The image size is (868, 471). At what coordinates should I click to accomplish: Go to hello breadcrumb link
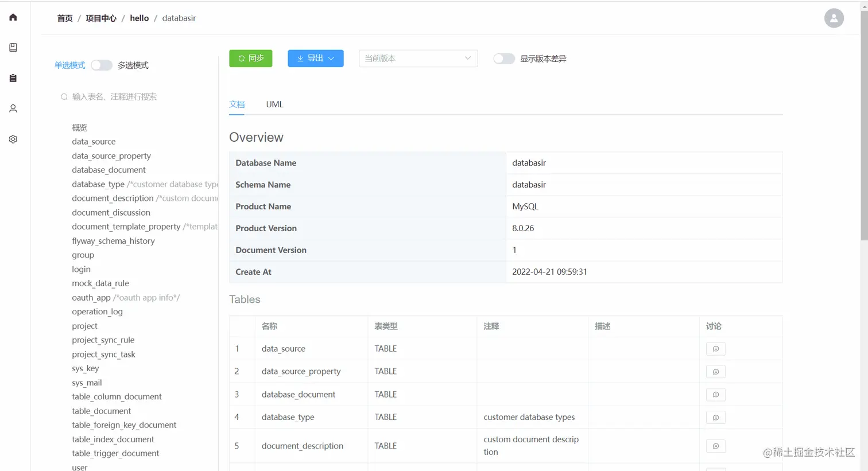139,18
